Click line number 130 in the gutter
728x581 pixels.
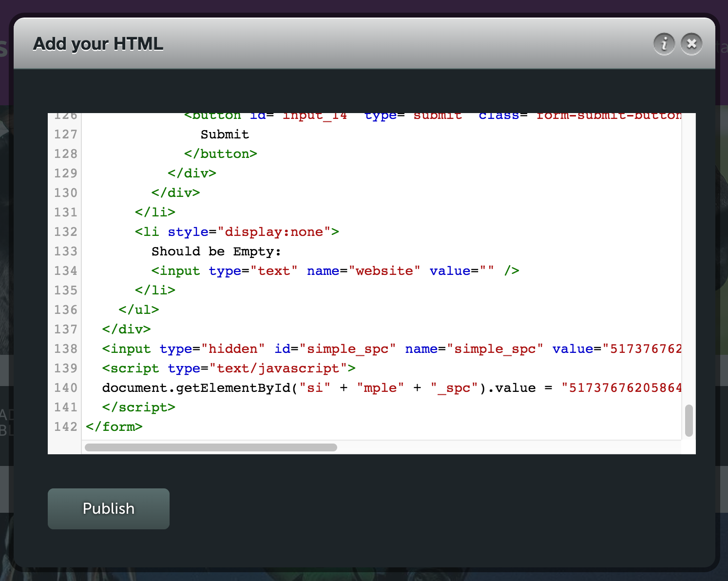click(x=66, y=193)
